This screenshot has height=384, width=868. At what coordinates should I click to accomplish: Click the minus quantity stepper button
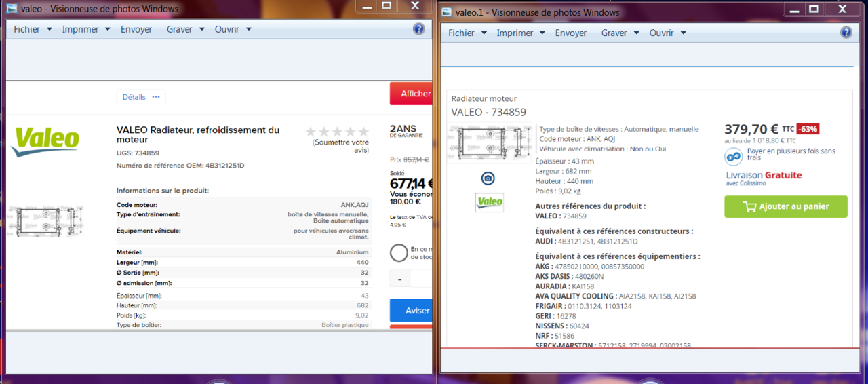point(400,279)
